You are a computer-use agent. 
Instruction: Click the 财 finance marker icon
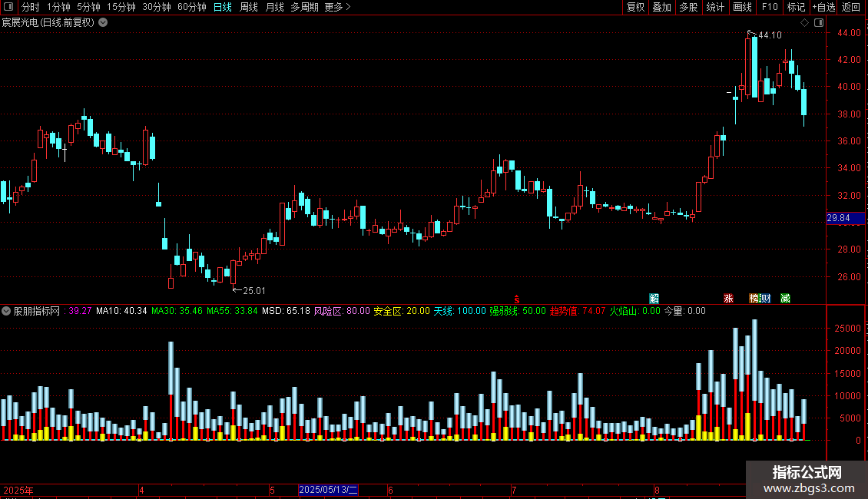(x=766, y=298)
